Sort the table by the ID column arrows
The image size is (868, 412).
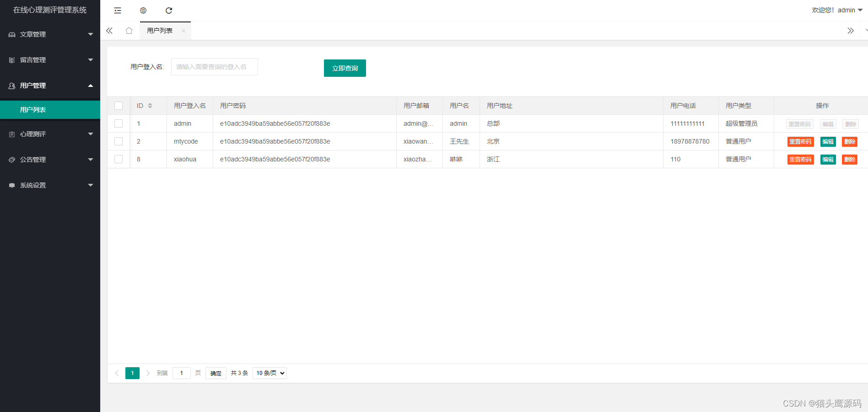point(150,106)
